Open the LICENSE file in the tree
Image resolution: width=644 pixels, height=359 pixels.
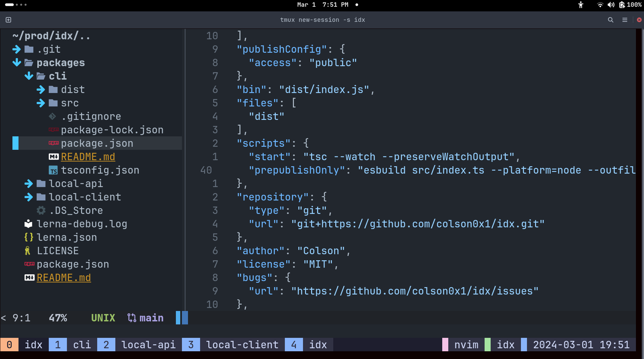58,251
